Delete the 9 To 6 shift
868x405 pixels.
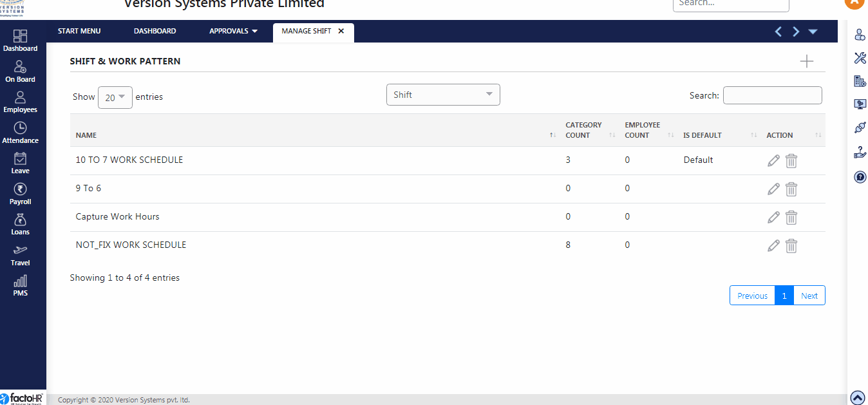point(791,189)
